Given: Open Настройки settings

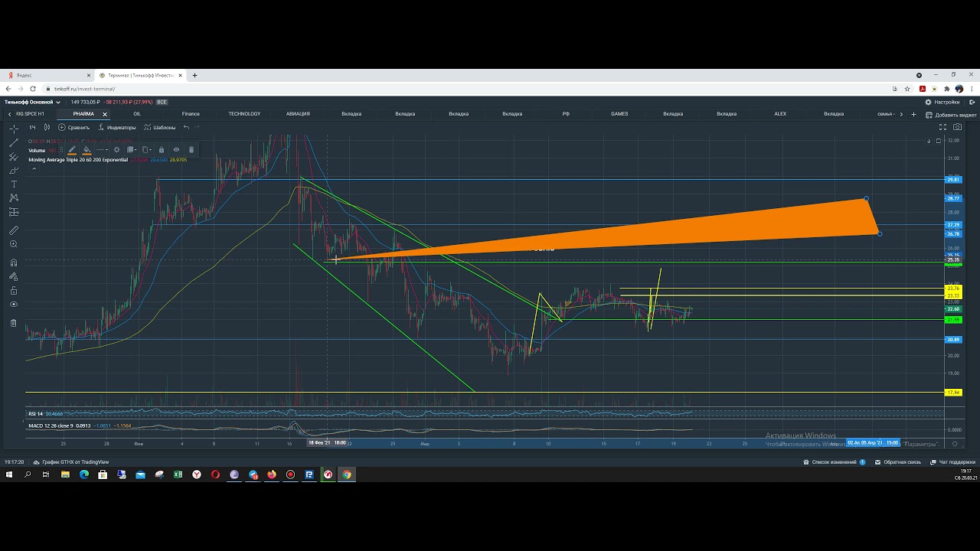Looking at the screenshot, I should click(x=942, y=102).
